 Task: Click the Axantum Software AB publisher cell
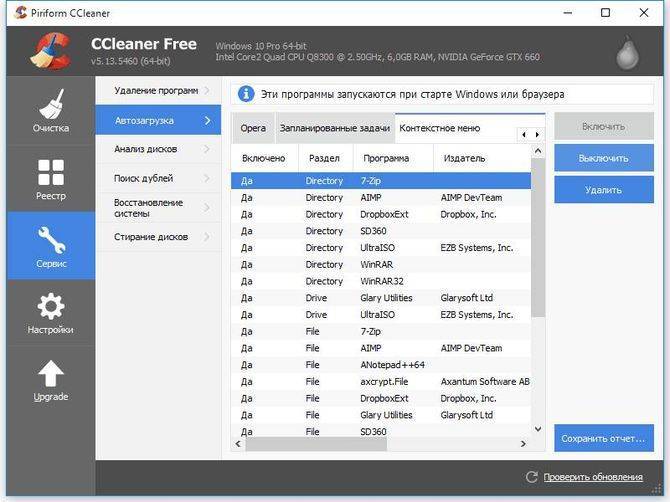tap(485, 382)
